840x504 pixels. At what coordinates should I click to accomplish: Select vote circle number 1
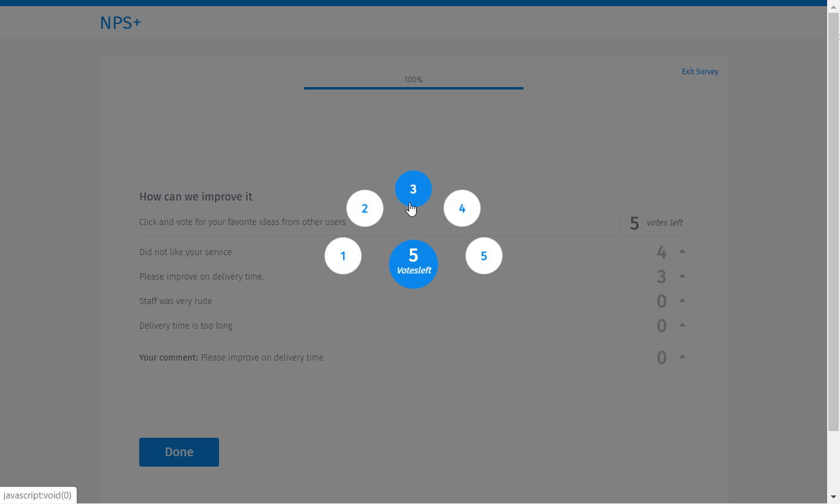[x=343, y=256]
